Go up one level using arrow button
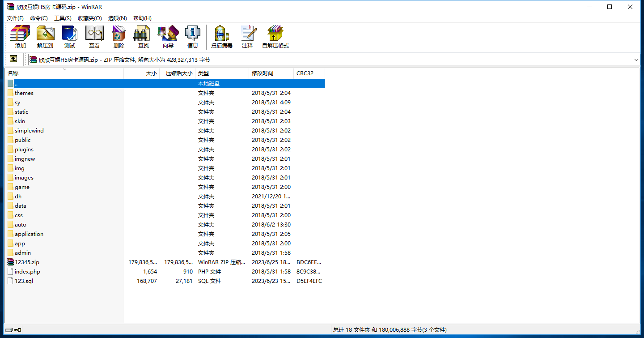644x338 pixels. coord(13,59)
